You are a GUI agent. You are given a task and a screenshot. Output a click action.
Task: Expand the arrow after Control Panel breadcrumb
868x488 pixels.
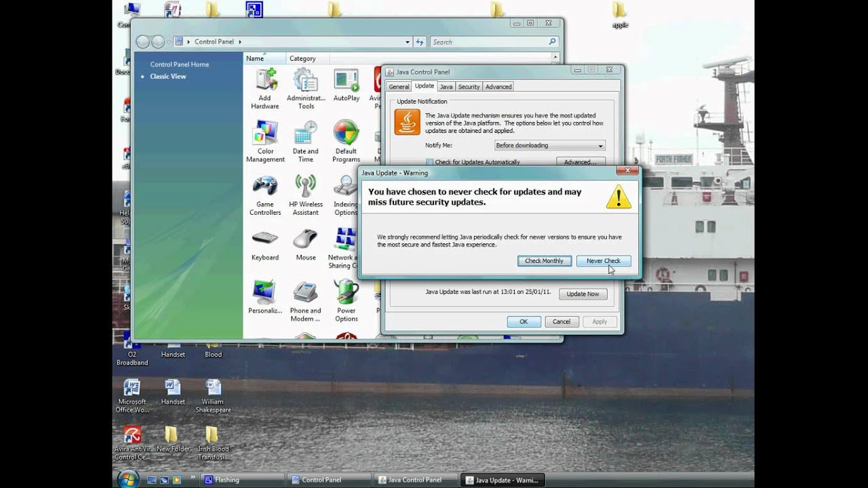point(239,41)
